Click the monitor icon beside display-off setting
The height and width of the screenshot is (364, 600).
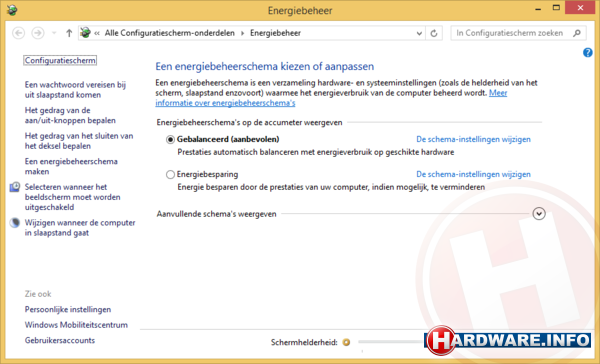tap(15, 187)
